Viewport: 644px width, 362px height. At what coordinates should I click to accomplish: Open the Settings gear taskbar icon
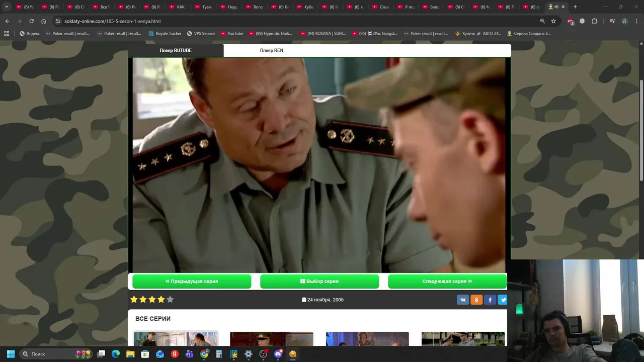pos(249,354)
